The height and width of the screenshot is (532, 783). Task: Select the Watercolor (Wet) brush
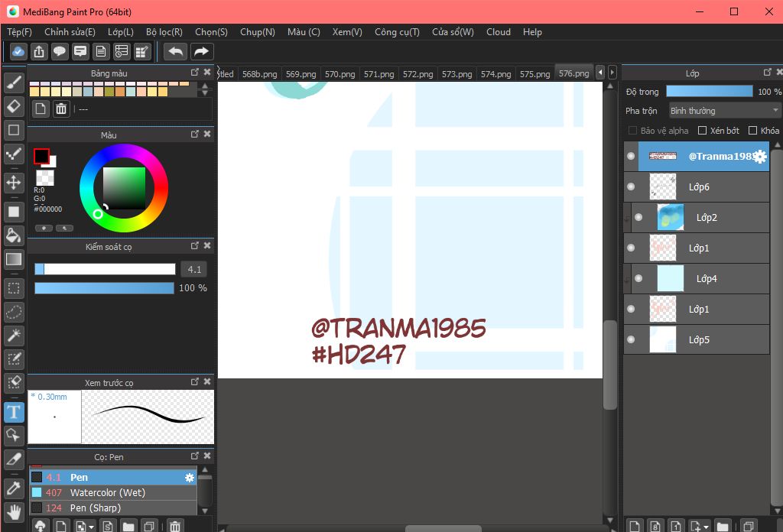(x=113, y=492)
